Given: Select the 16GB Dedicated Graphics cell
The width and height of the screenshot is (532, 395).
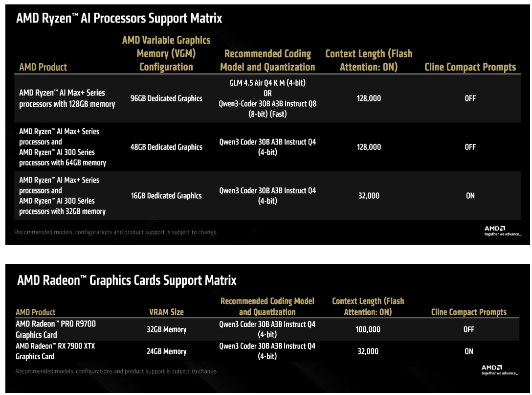Looking at the screenshot, I should pyautogui.click(x=166, y=196).
